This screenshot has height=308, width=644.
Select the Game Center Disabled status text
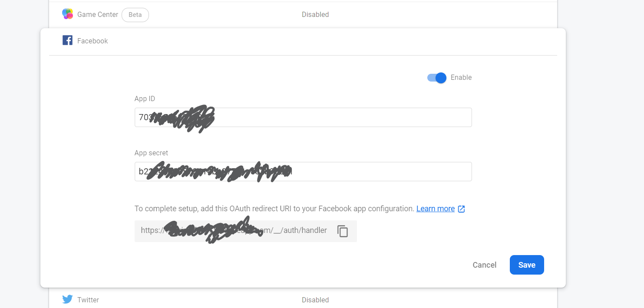point(315,14)
